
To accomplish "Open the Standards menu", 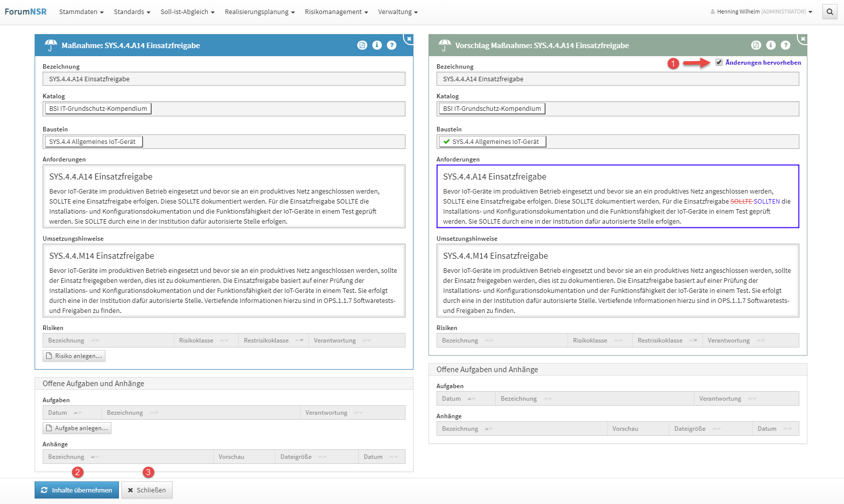I will click(x=131, y=12).
